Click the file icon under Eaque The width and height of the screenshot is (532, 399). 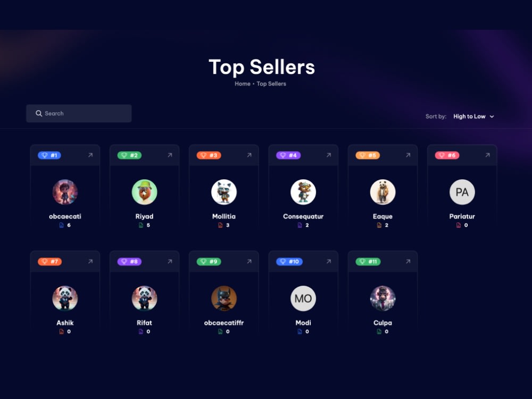(x=379, y=225)
